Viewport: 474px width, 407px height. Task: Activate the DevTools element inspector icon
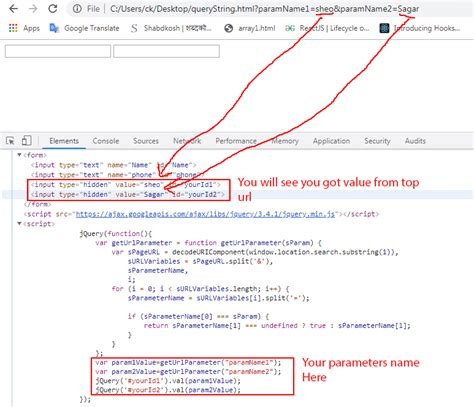[10, 141]
